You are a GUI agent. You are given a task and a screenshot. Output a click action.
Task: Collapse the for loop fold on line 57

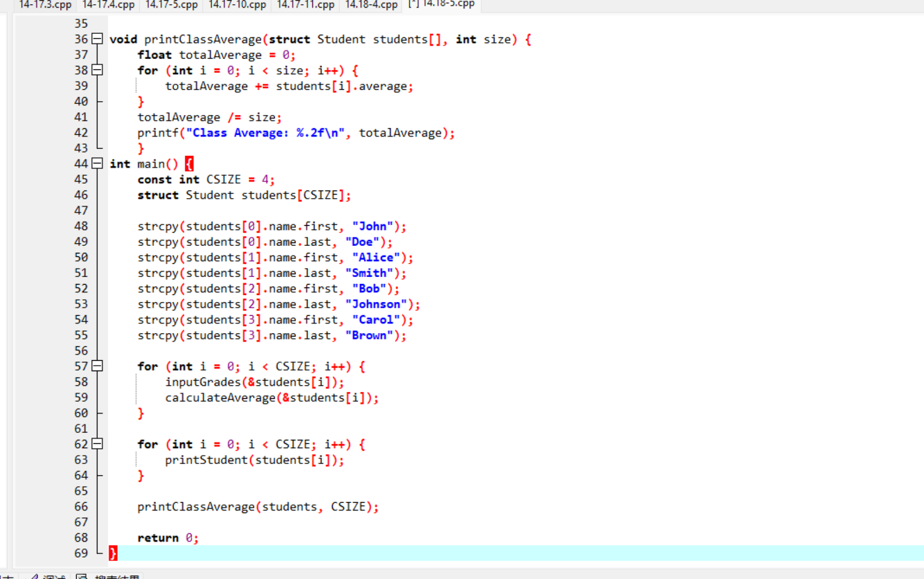pos(98,366)
